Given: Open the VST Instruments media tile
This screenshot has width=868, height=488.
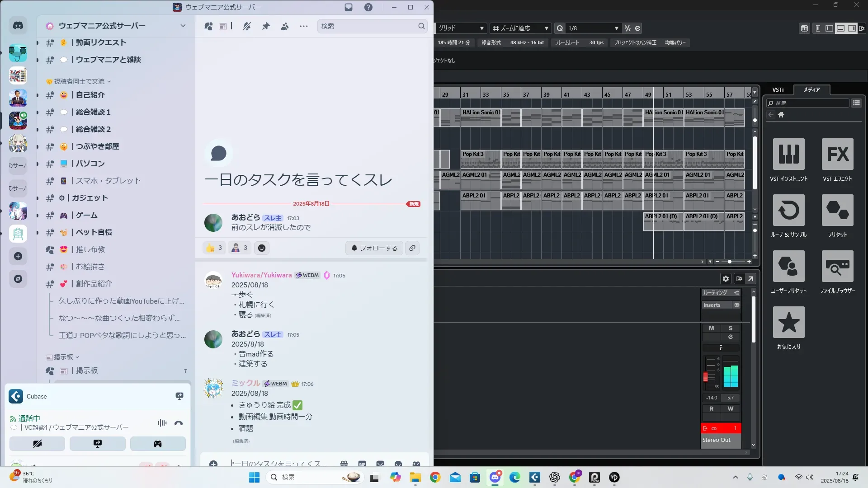Looking at the screenshot, I should [x=788, y=155].
